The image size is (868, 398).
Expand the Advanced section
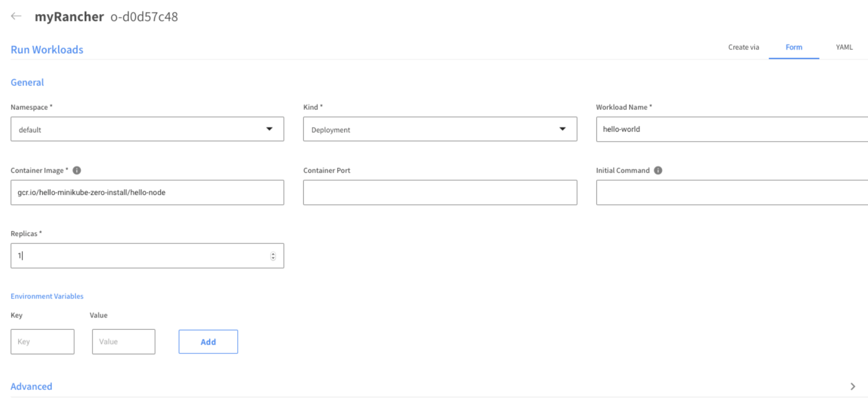coord(31,386)
